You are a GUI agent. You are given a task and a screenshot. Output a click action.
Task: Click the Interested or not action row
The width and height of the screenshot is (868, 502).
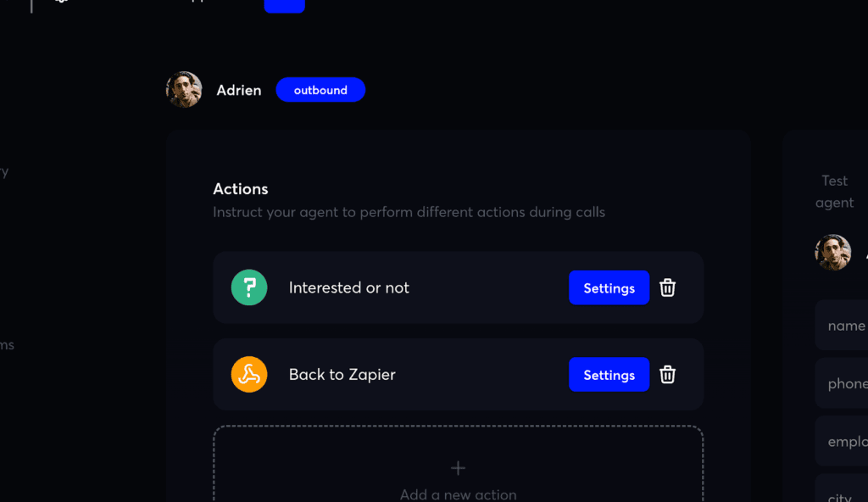coord(381,287)
